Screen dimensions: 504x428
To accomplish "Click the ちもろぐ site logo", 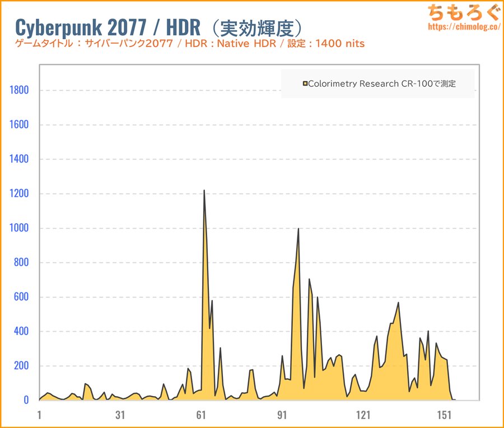I will pos(464,12).
